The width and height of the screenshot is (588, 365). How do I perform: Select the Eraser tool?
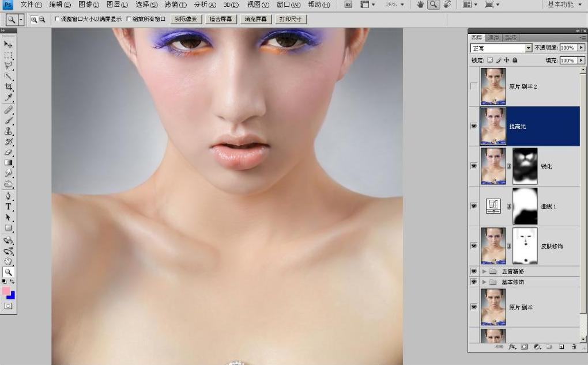(x=8, y=153)
